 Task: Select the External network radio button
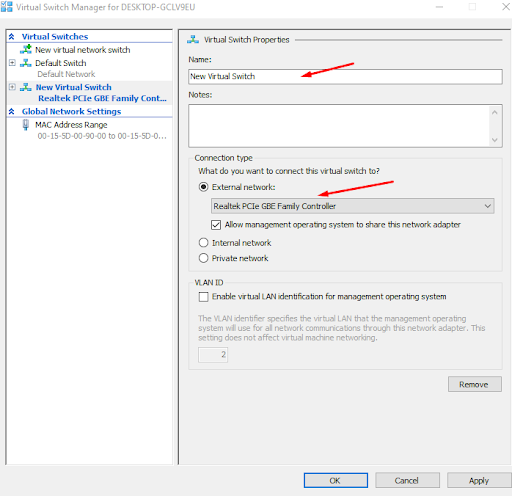[x=203, y=187]
